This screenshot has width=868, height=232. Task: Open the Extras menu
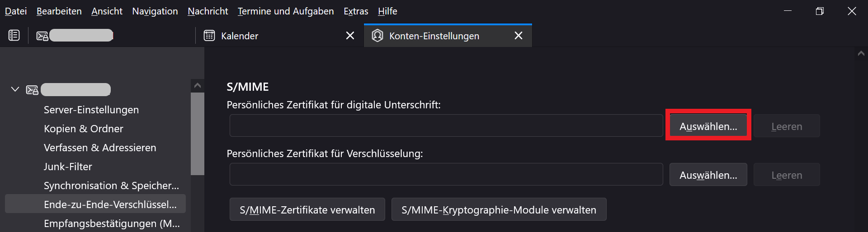pos(356,11)
